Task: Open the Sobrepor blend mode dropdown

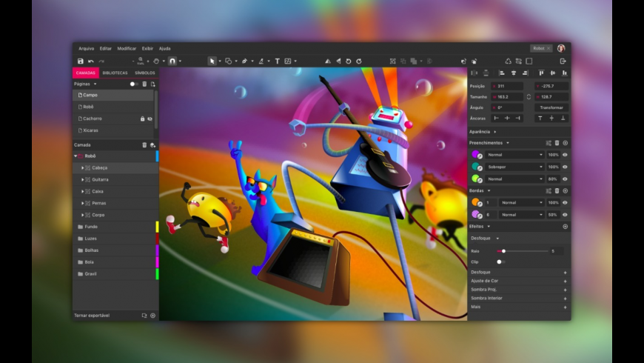Action: point(515,167)
